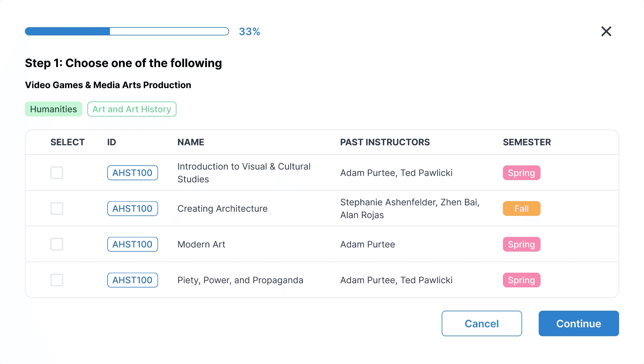The width and height of the screenshot is (644, 364).
Task: Click the Fall semester badge
Action: point(521,209)
